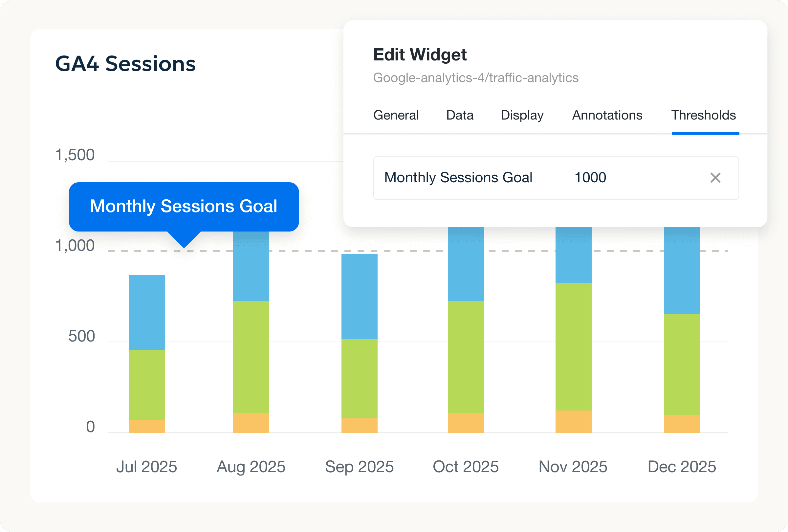788x532 pixels.
Task: Click the Sep 2025 axis label
Action: click(359, 467)
